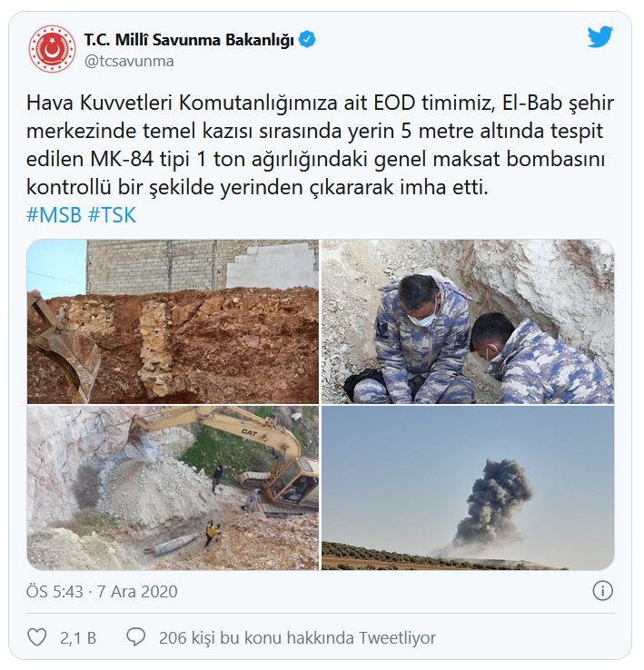Open the ÖS 5:43 · 7 Ara 2020 timestamp

point(102,591)
